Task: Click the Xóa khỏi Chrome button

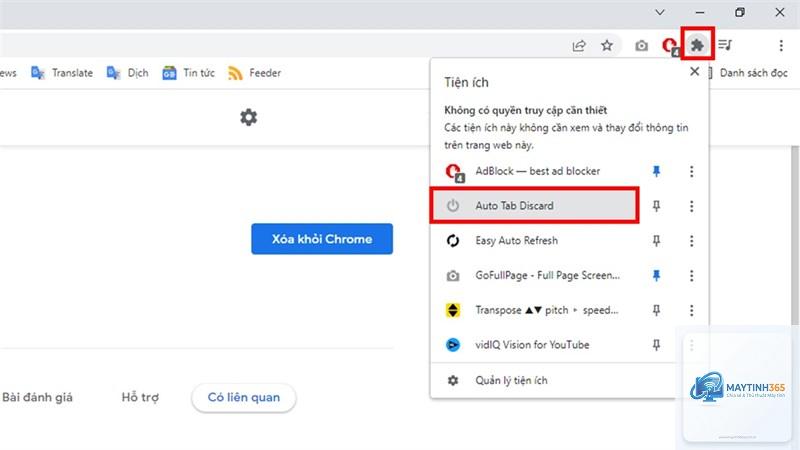Action: click(x=322, y=239)
